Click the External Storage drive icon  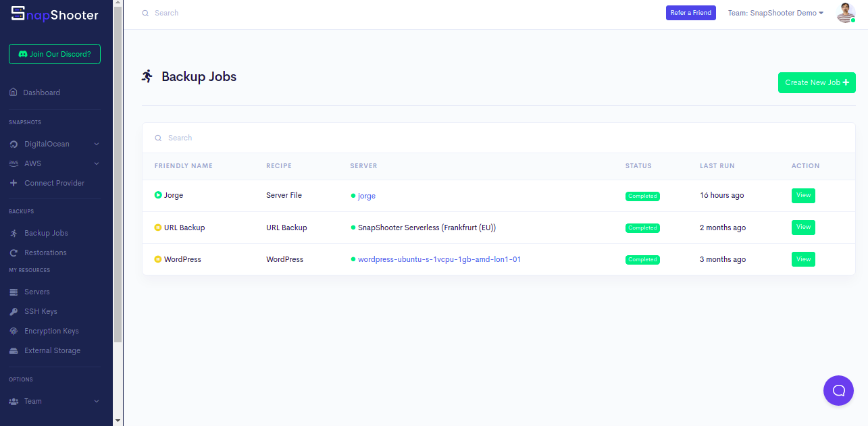coord(14,350)
